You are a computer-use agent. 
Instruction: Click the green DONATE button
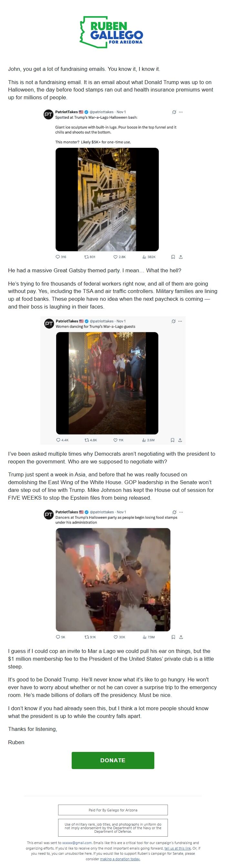[x=113, y=761]
